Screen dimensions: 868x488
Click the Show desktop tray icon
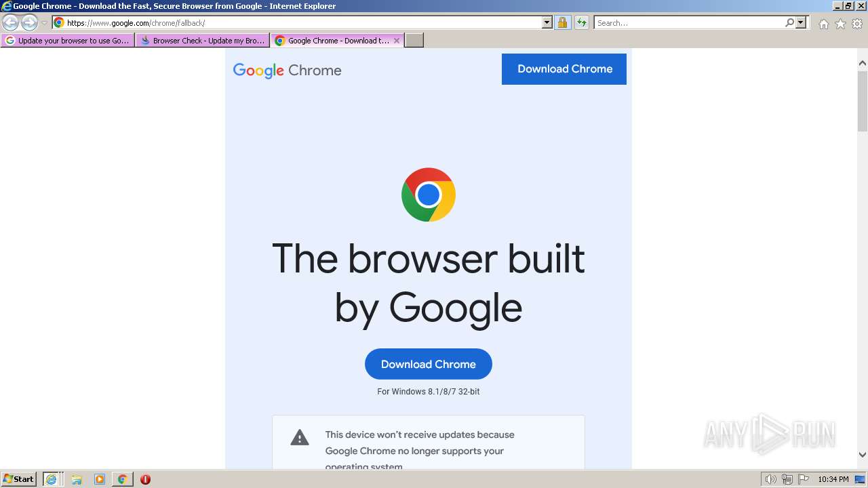click(860, 479)
